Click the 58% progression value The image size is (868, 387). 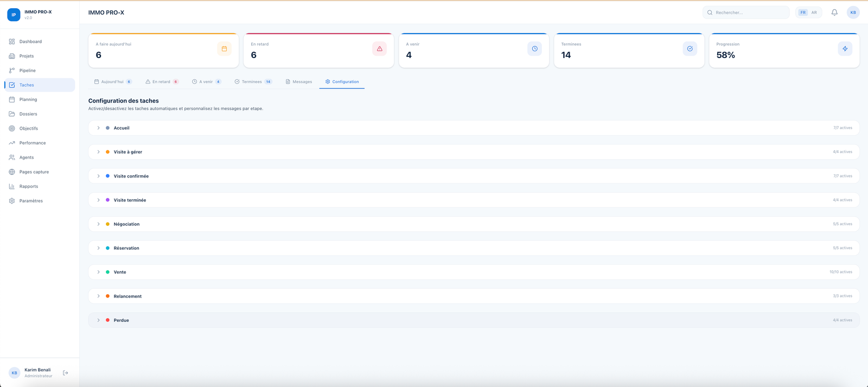[725, 55]
